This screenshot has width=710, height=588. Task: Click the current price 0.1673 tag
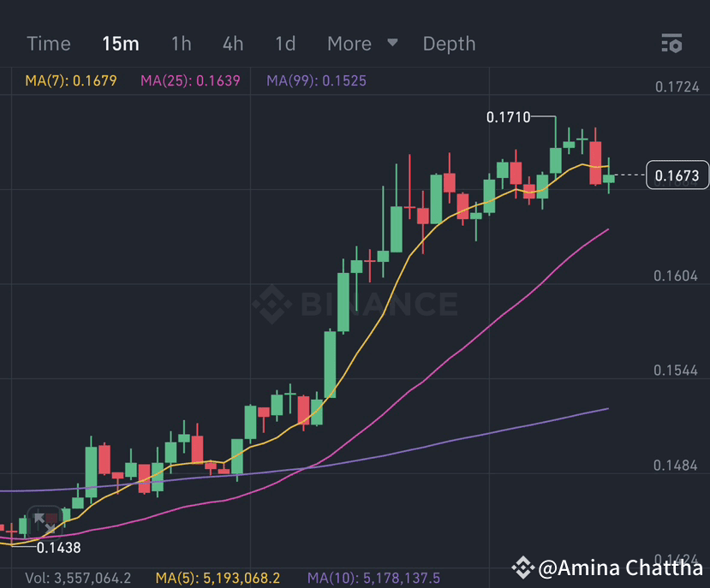(677, 175)
